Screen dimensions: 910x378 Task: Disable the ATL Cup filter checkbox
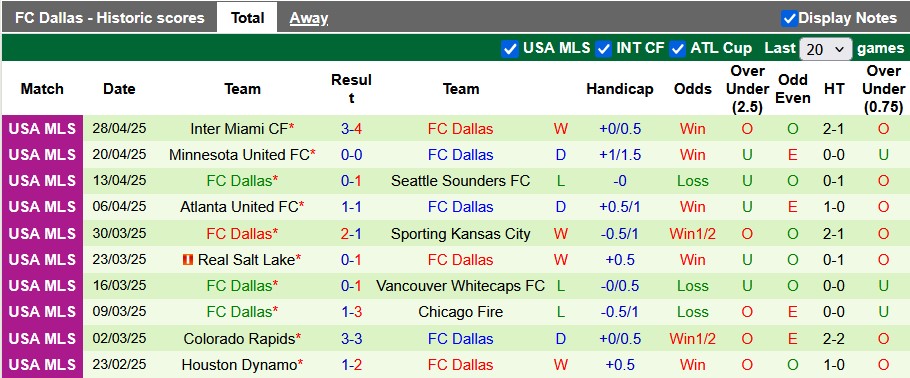[677, 49]
